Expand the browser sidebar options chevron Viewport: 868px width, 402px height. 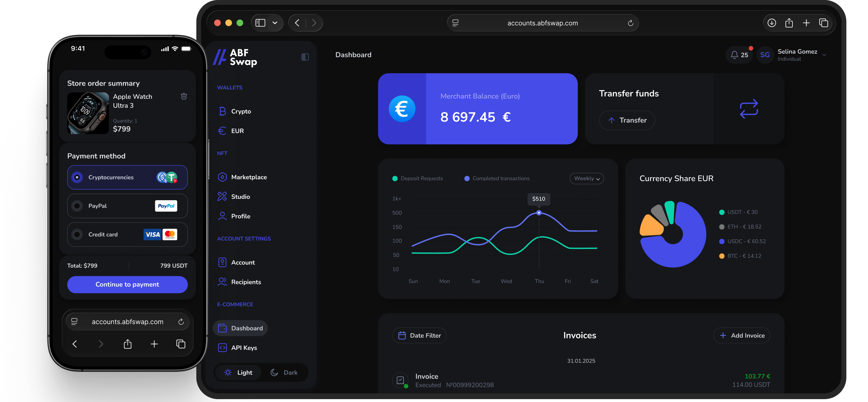(x=275, y=23)
